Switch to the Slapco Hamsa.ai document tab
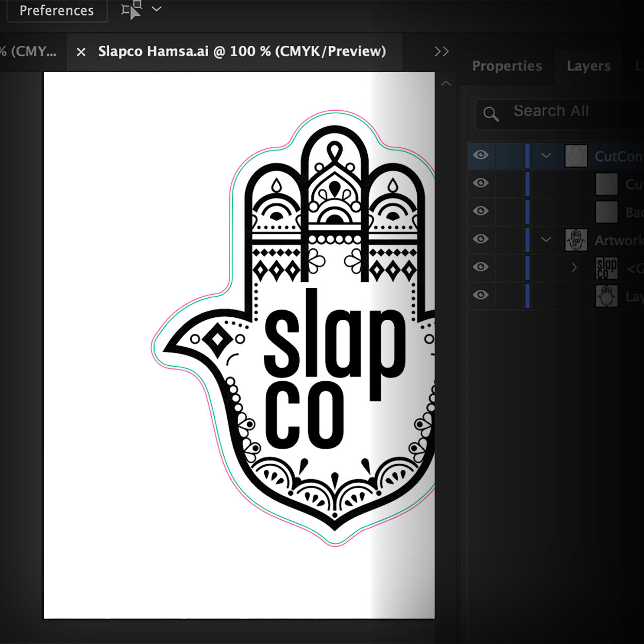 click(x=242, y=52)
